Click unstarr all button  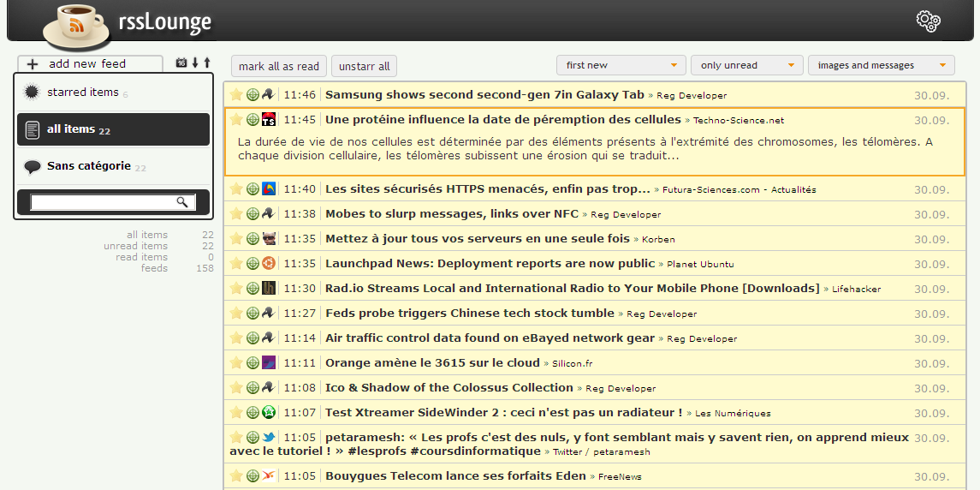pyautogui.click(x=364, y=66)
